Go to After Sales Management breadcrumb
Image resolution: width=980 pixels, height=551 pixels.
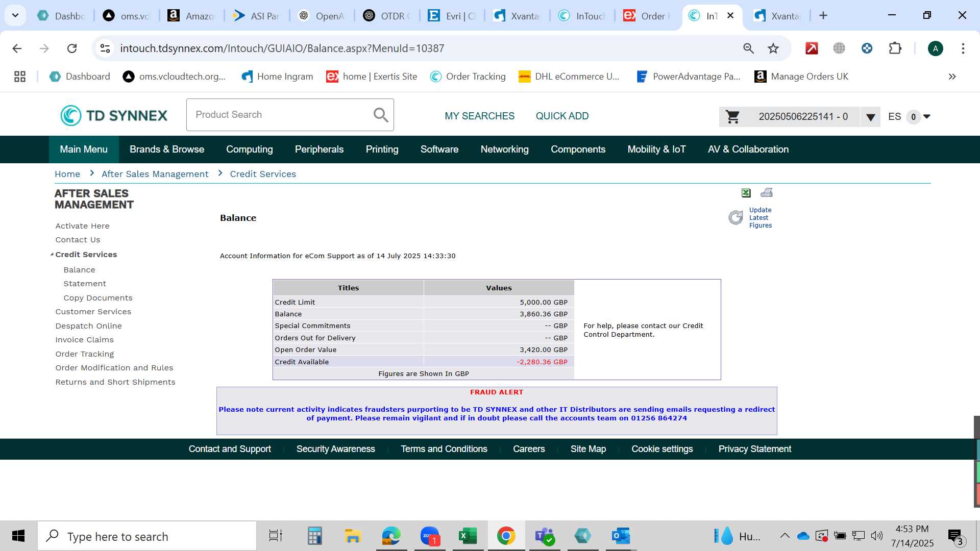(155, 174)
